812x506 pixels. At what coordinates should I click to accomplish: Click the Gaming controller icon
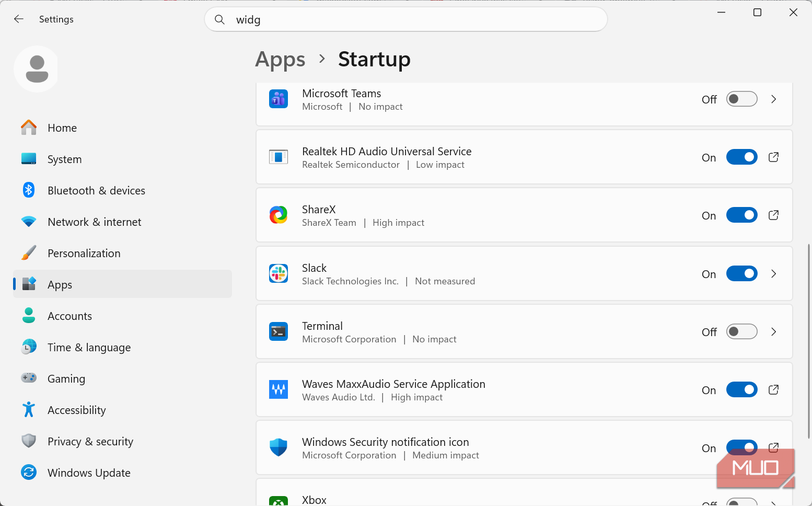click(x=29, y=378)
